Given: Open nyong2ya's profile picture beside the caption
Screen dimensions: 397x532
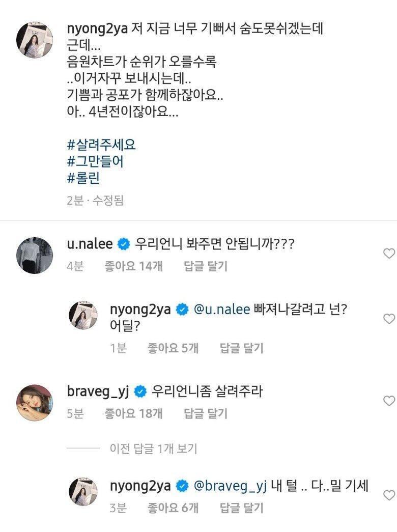Looking at the screenshot, I should pos(35,40).
